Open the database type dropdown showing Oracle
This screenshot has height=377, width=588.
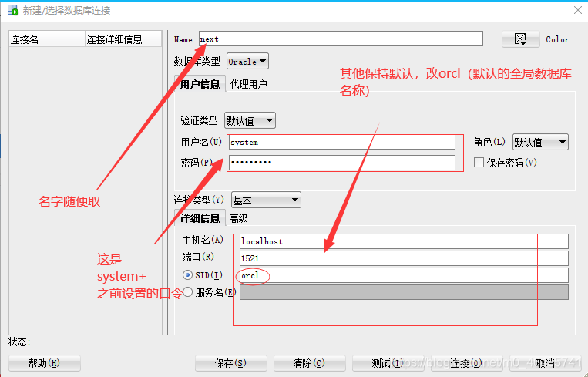coord(247,62)
